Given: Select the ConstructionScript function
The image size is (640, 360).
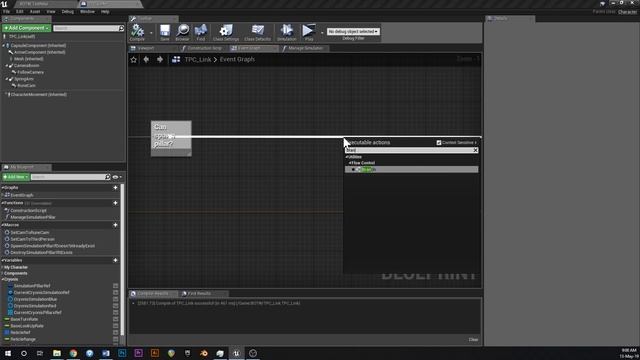Looking at the screenshot, I should click(x=28, y=211).
